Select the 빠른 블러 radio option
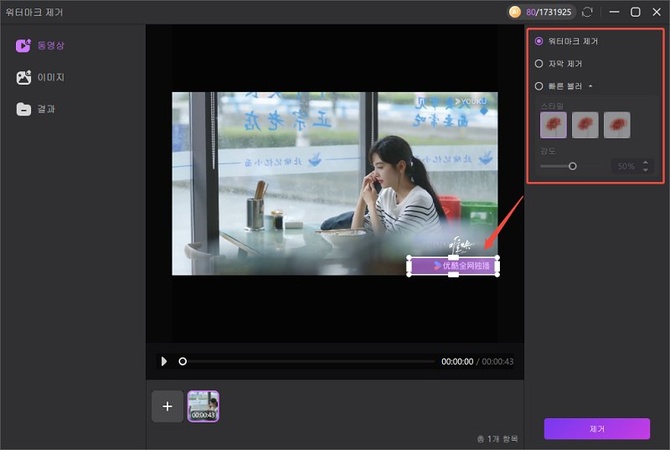Viewport: 670px width, 450px height. 540,86
